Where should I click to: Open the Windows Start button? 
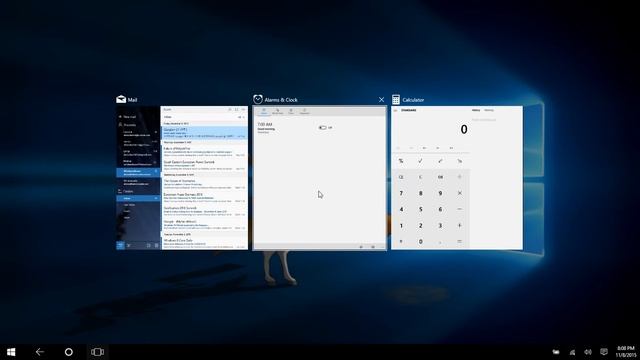[11, 352]
